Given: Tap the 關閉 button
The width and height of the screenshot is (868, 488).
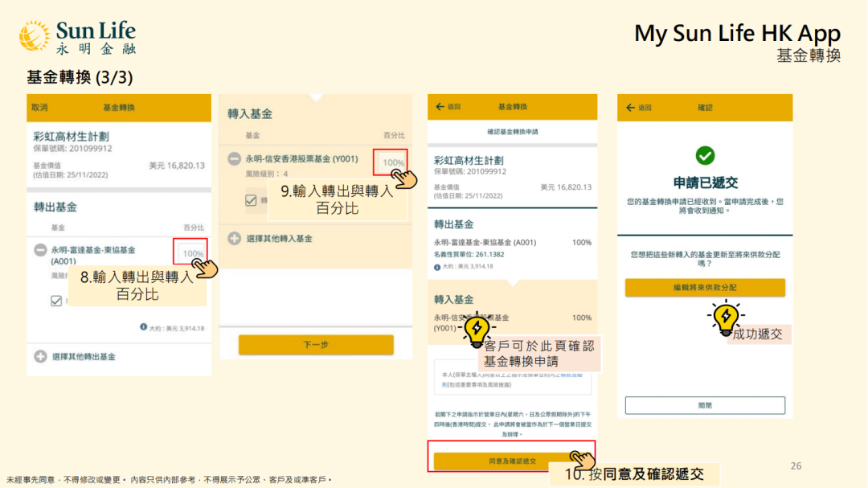Looking at the screenshot, I should point(705,405).
